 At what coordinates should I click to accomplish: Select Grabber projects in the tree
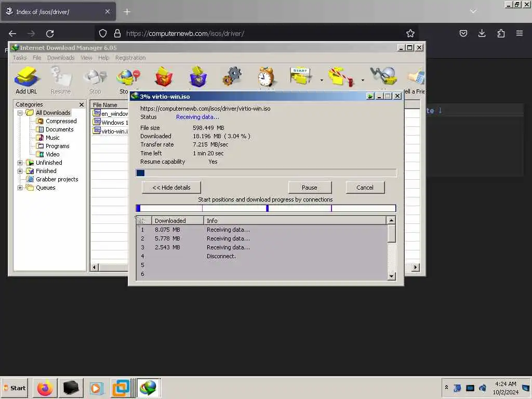point(57,179)
